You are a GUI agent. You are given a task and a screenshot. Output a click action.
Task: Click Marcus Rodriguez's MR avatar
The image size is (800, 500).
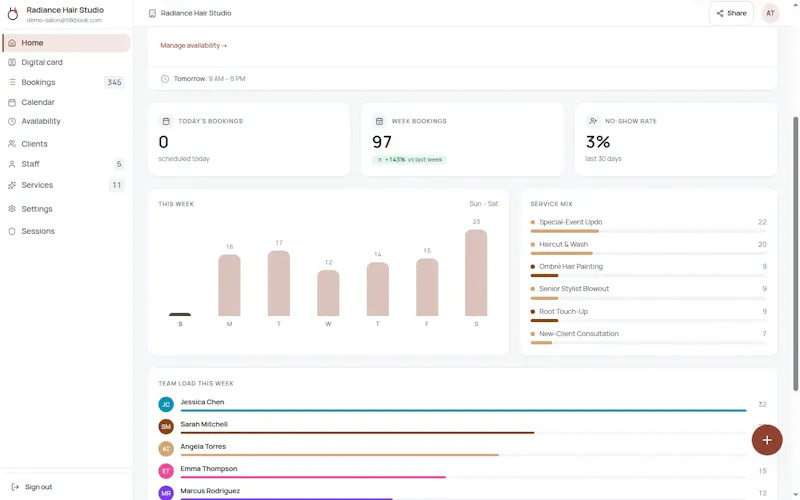pos(166,493)
